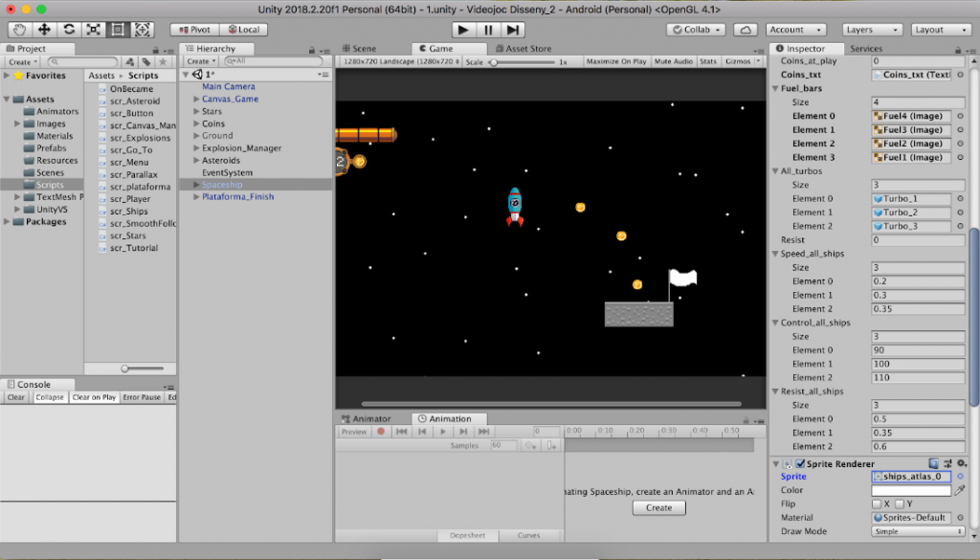Select the Move tool
Screen dimensions: 980x560
(x=45, y=30)
